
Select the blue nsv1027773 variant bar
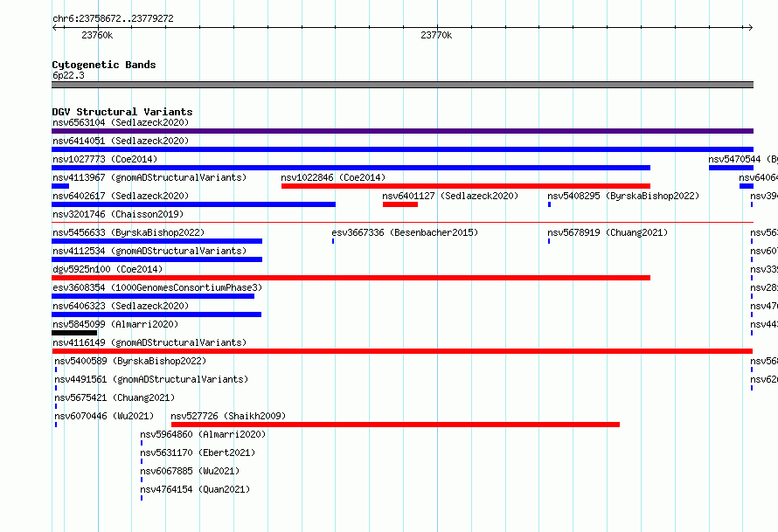[x=351, y=168]
